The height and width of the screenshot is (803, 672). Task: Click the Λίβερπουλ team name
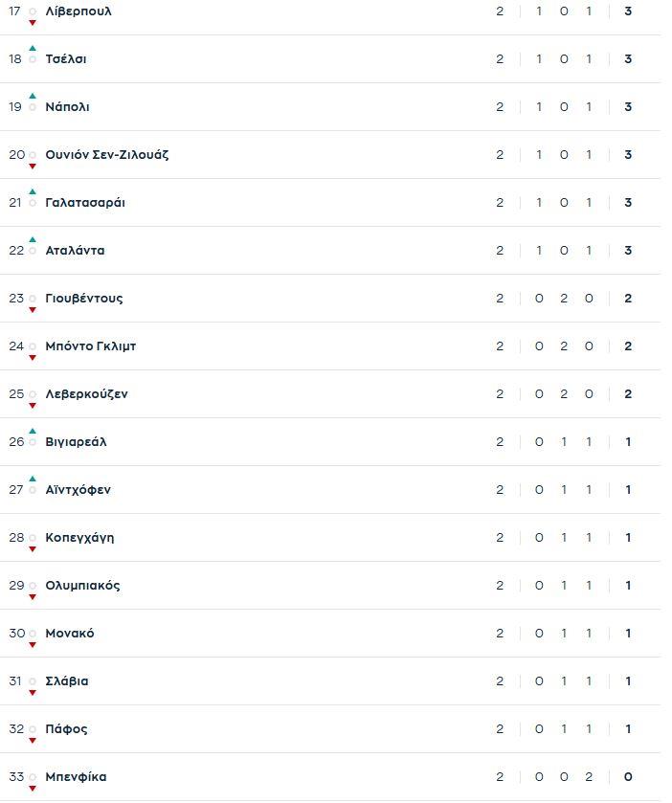78,11
